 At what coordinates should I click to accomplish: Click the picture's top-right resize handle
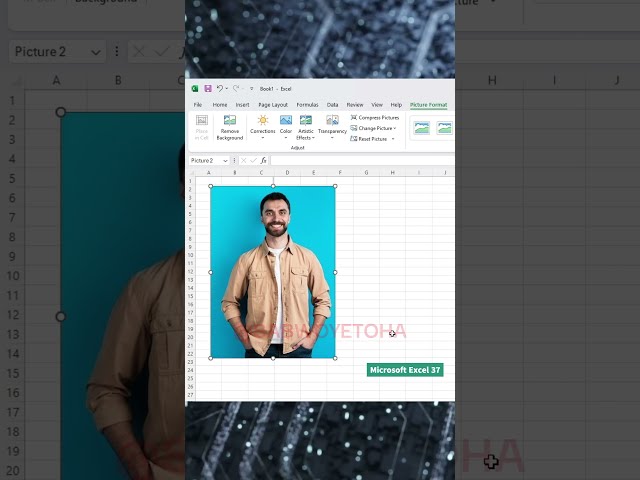(x=335, y=186)
